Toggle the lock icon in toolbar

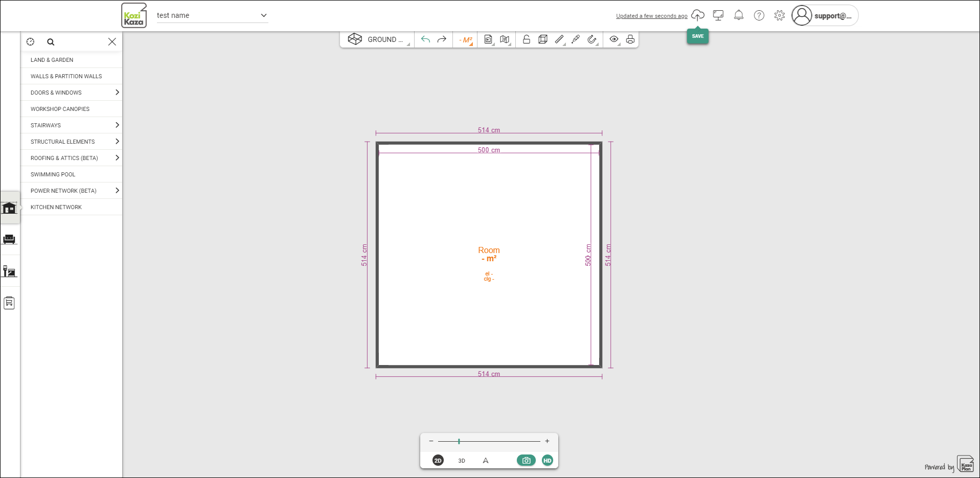pos(527,39)
